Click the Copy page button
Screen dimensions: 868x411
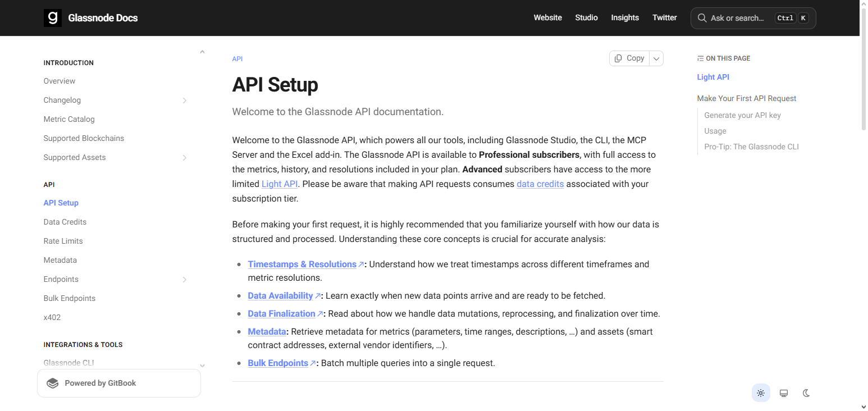click(629, 58)
